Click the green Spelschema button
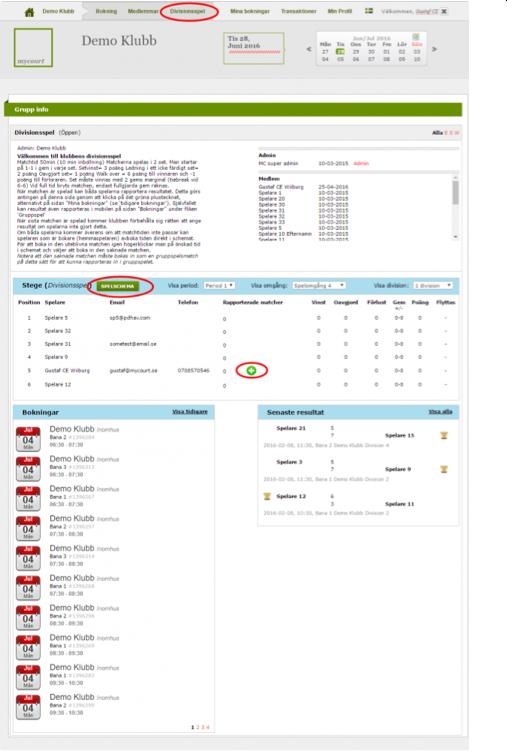Screen dimensions: 507x753 coord(118,286)
